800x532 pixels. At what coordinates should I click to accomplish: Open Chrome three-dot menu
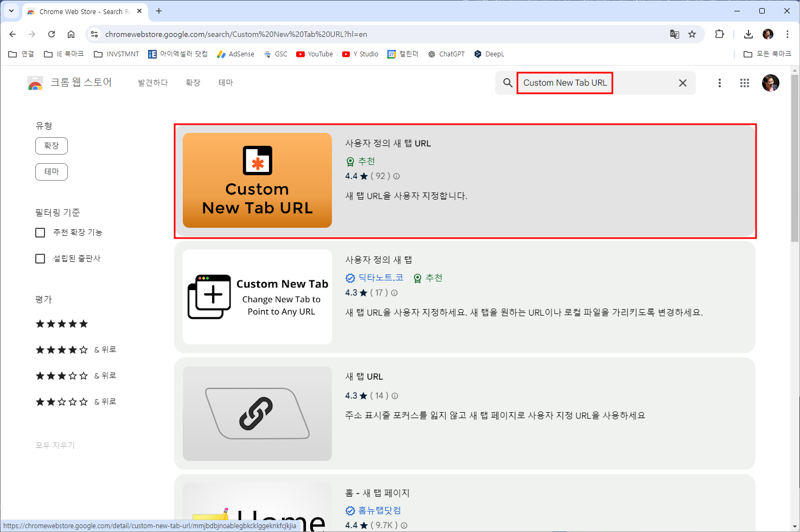point(788,34)
